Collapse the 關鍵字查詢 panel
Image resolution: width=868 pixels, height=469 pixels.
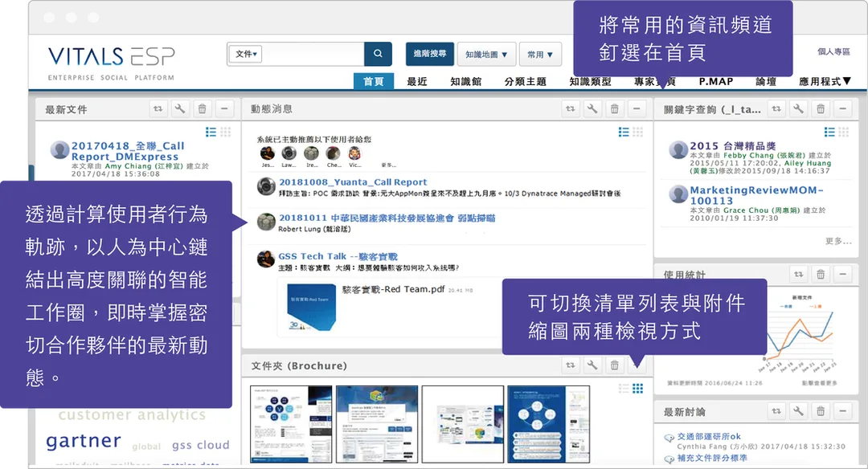842,109
